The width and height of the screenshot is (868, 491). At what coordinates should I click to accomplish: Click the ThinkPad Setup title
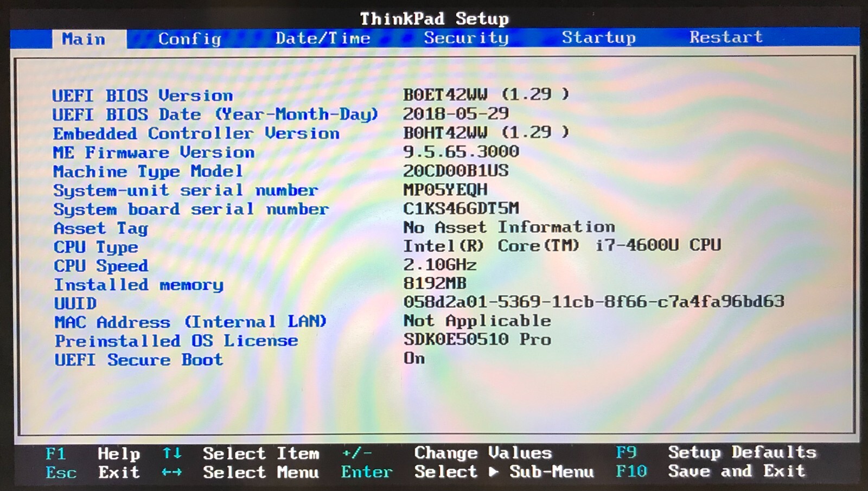point(435,19)
